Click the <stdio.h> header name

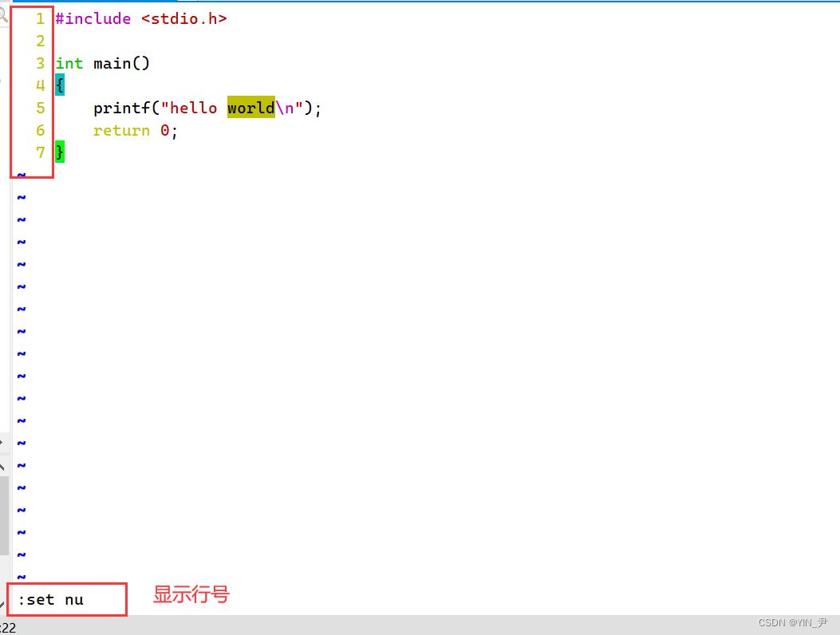click(x=183, y=18)
